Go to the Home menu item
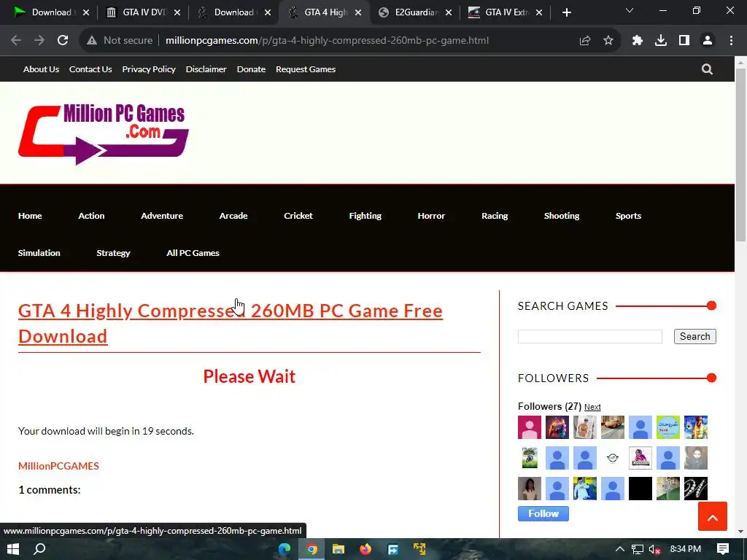The height and width of the screenshot is (560, 747). [30, 216]
